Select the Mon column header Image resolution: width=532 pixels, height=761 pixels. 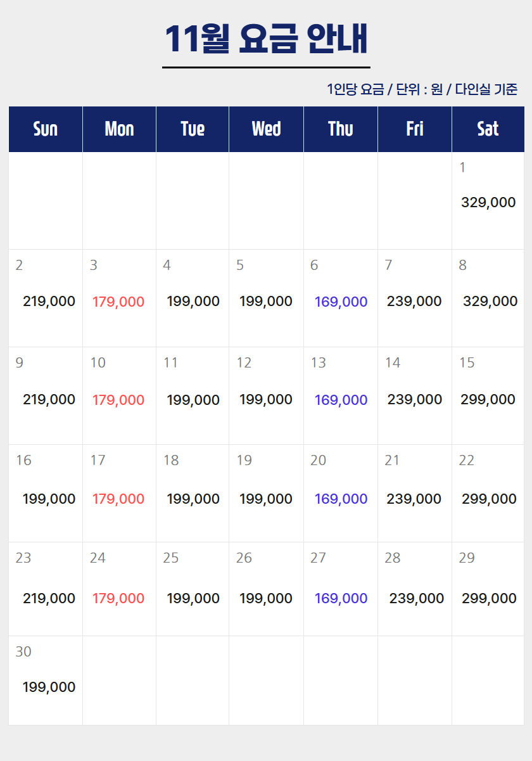[119, 129]
